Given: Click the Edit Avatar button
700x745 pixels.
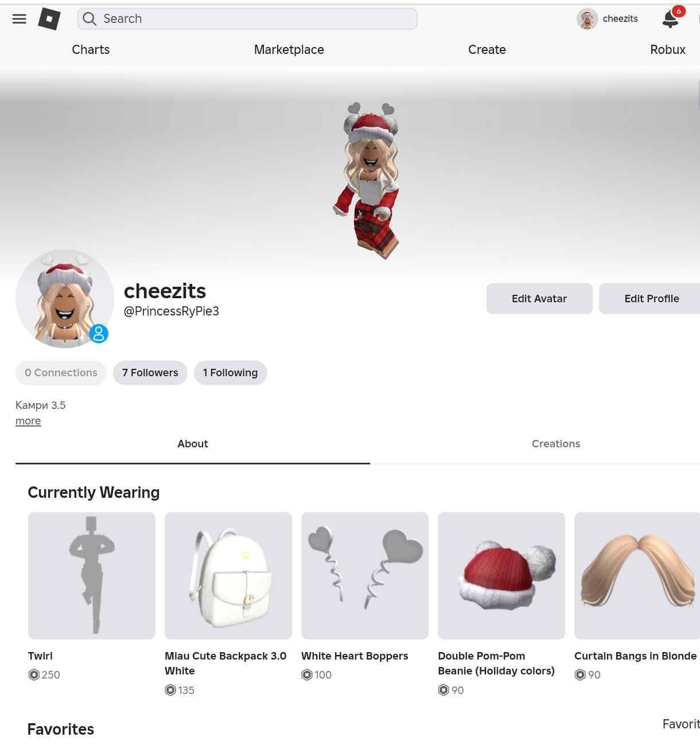Looking at the screenshot, I should (x=539, y=299).
